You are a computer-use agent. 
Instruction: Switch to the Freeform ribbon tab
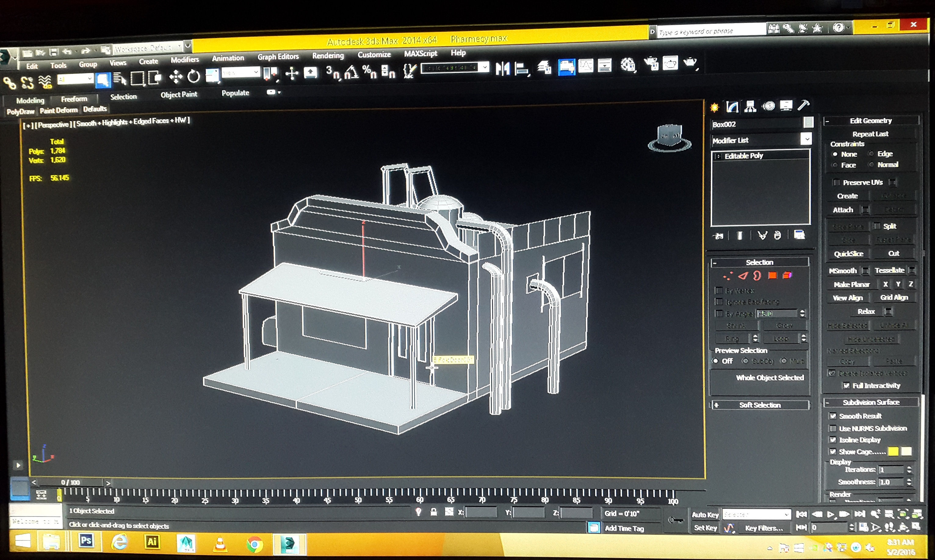point(74,99)
